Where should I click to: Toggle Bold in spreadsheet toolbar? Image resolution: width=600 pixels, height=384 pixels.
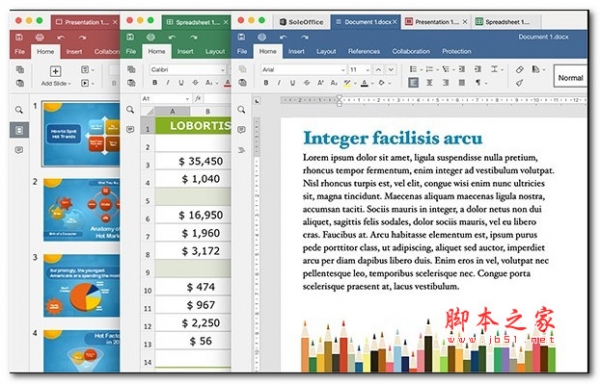point(155,83)
